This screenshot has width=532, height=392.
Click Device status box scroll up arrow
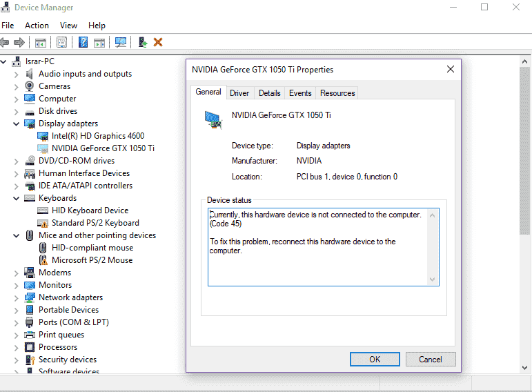(x=432, y=215)
